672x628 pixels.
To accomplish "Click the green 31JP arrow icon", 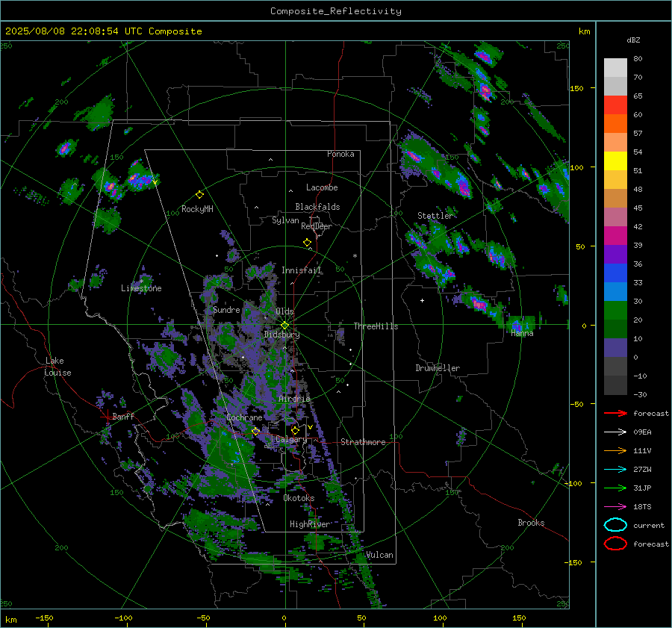I will (615, 488).
